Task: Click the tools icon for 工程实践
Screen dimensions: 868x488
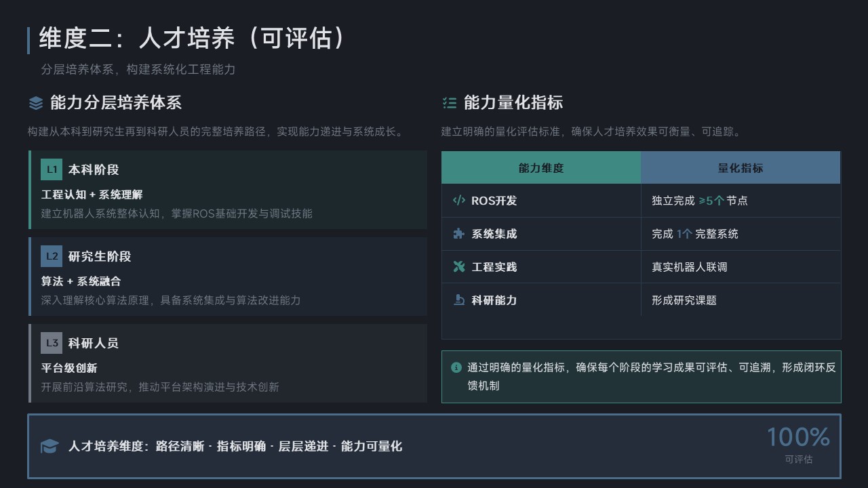Action: pos(459,267)
